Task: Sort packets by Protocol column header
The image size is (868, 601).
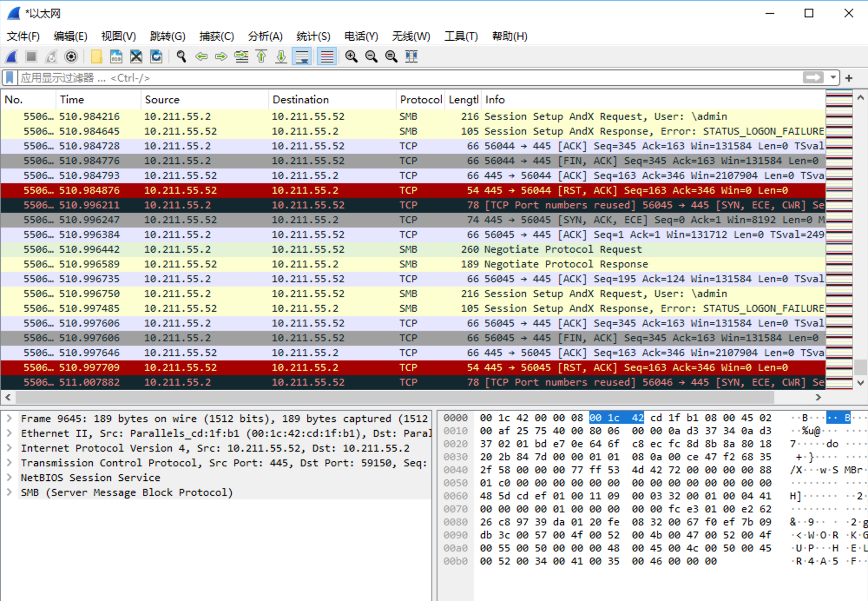Action: coord(420,100)
